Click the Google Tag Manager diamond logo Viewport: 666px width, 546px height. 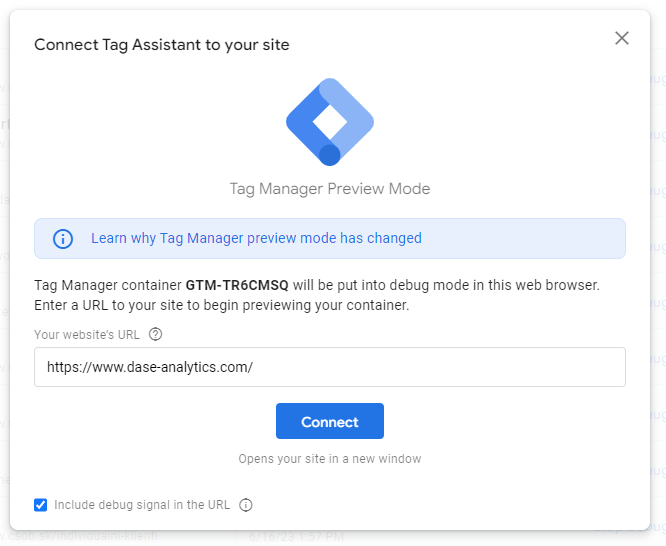330,122
